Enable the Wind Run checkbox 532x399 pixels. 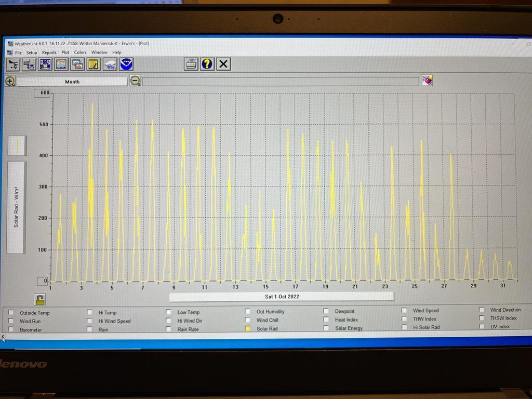coord(11,321)
